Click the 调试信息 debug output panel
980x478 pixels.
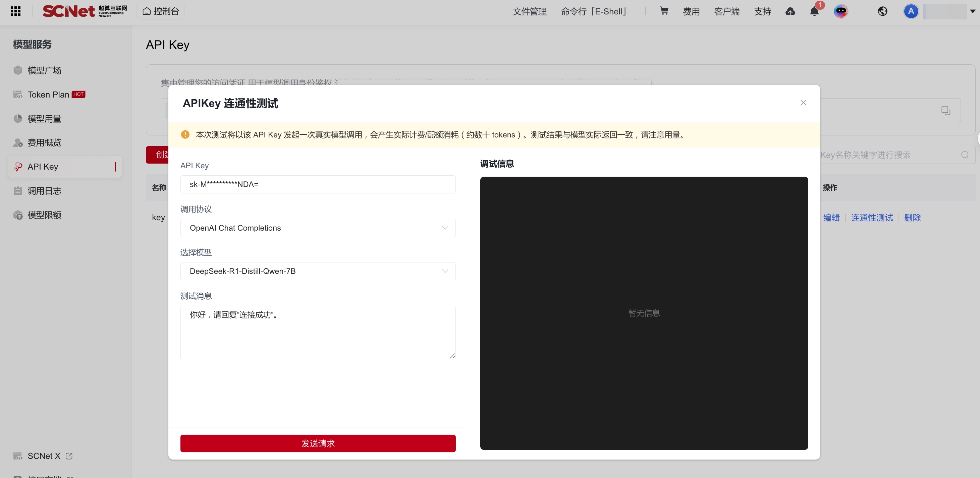point(644,313)
